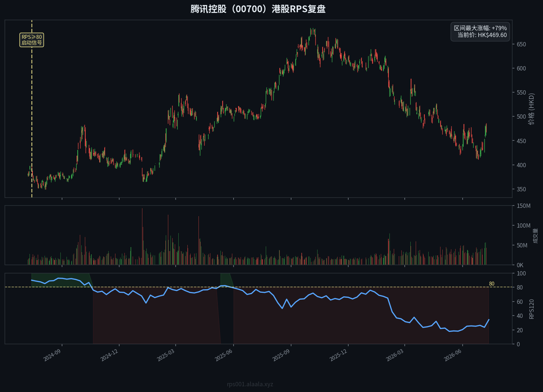Select the RPS≥80 启动信号 annotation box

[32, 40]
